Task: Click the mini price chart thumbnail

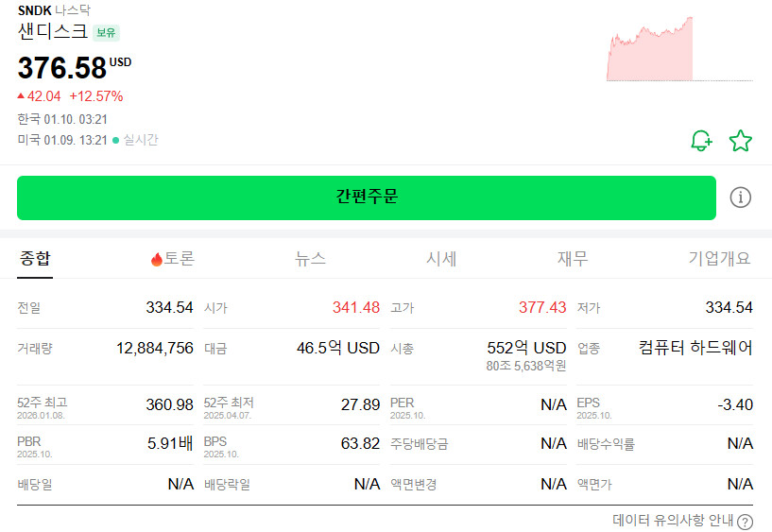Action: tap(678, 48)
